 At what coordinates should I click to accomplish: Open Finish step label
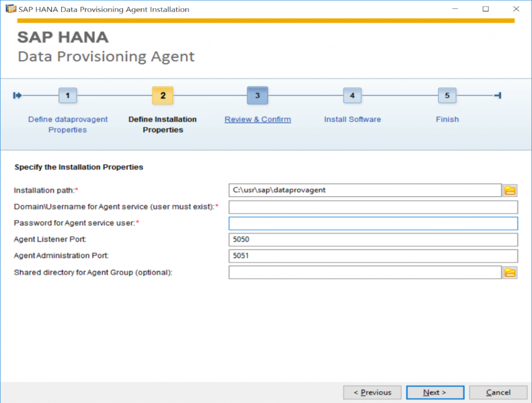[447, 119]
